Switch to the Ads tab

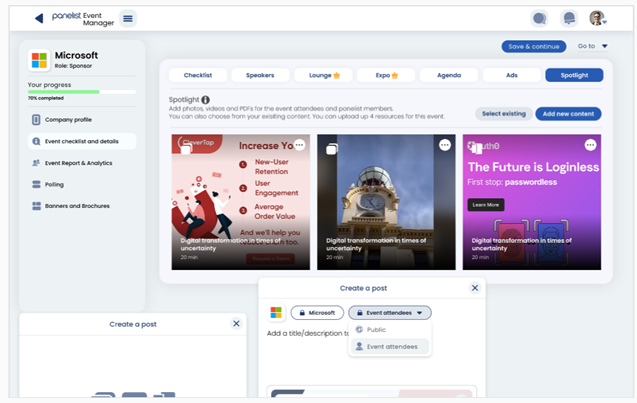(x=512, y=75)
